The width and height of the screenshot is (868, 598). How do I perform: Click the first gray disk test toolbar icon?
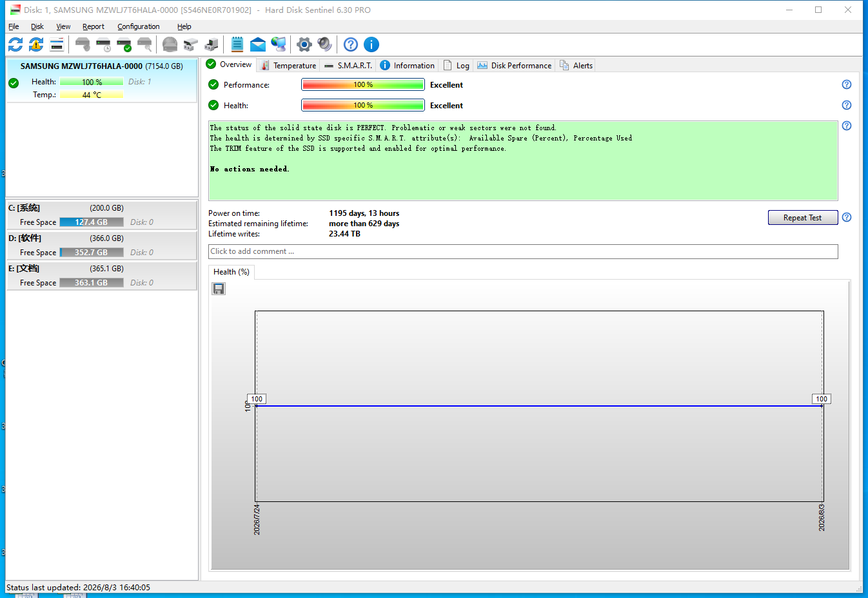coord(83,44)
